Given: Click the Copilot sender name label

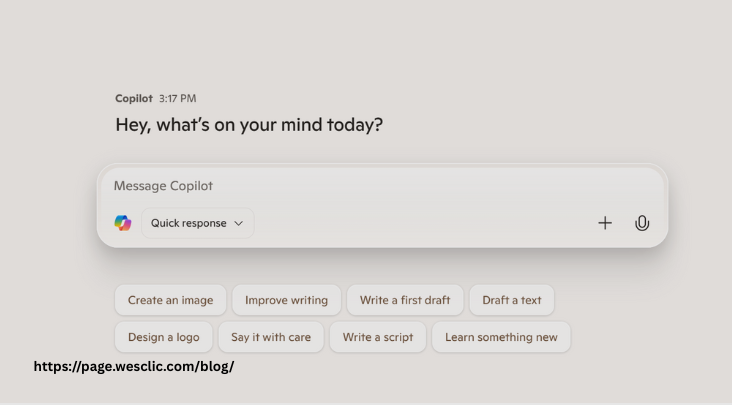Looking at the screenshot, I should [134, 98].
